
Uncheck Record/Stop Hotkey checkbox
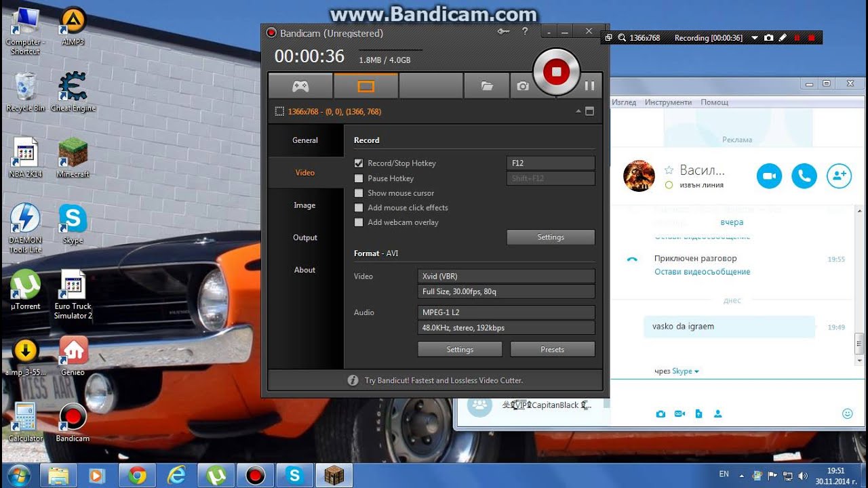359,163
